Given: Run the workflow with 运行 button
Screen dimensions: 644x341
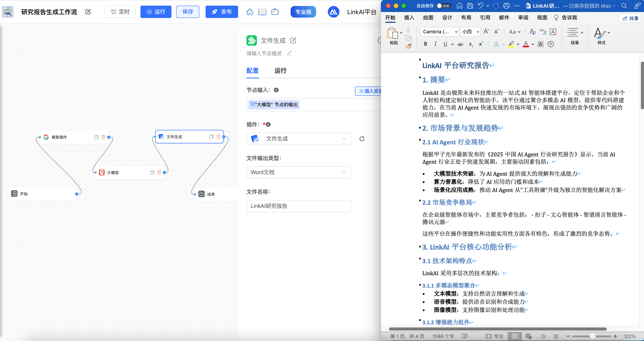Looking at the screenshot, I should [156, 12].
